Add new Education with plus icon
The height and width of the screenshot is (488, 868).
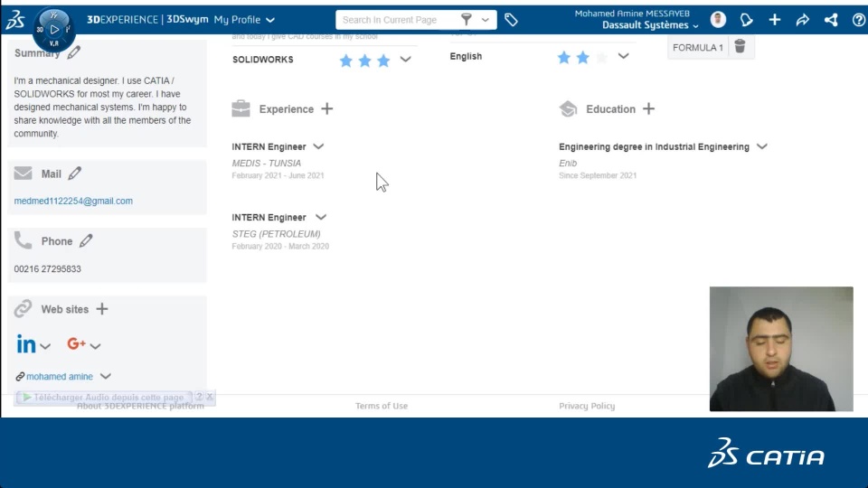649,108
